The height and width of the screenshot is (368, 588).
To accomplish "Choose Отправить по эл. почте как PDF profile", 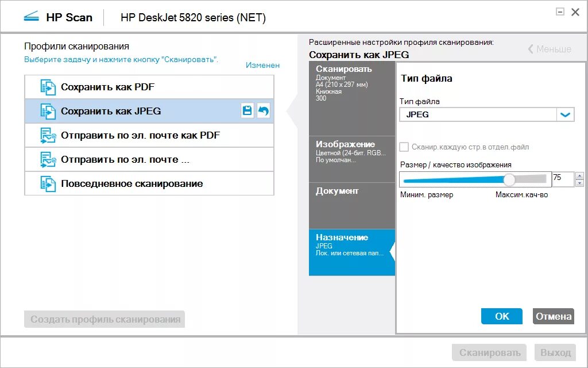I will 149,135.
